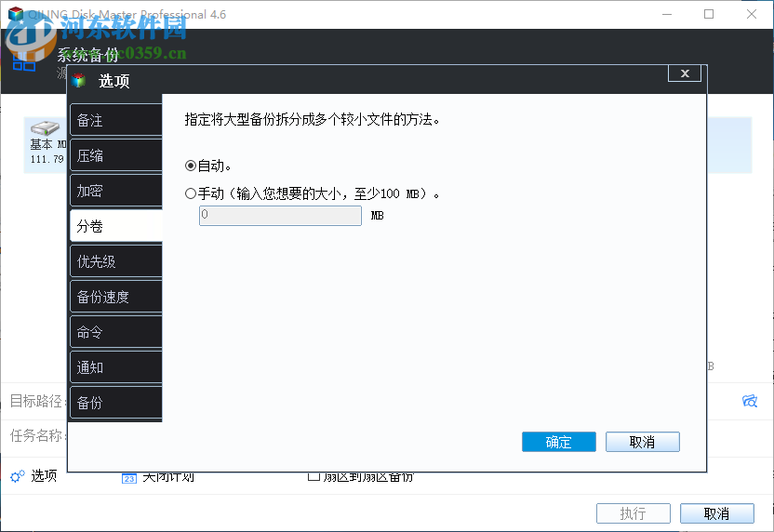Open the 备份速度 tab

[x=116, y=297]
